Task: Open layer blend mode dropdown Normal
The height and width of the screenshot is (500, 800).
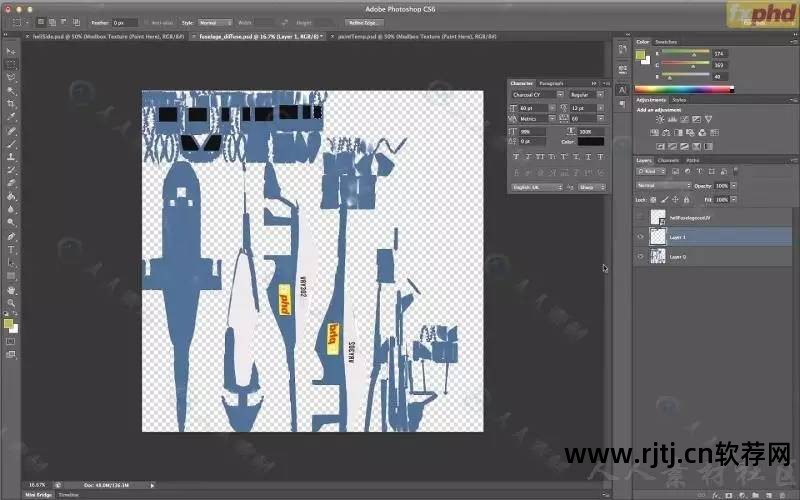Action: [x=664, y=186]
